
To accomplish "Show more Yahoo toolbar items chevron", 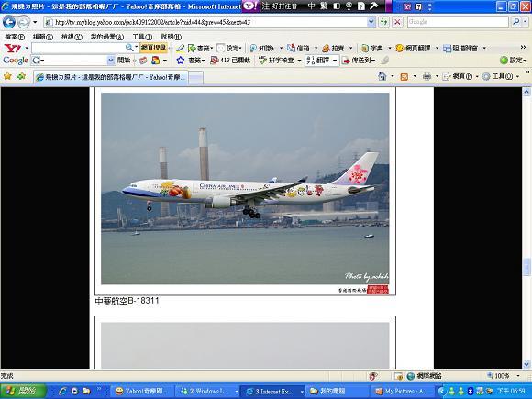I will pos(523,47).
